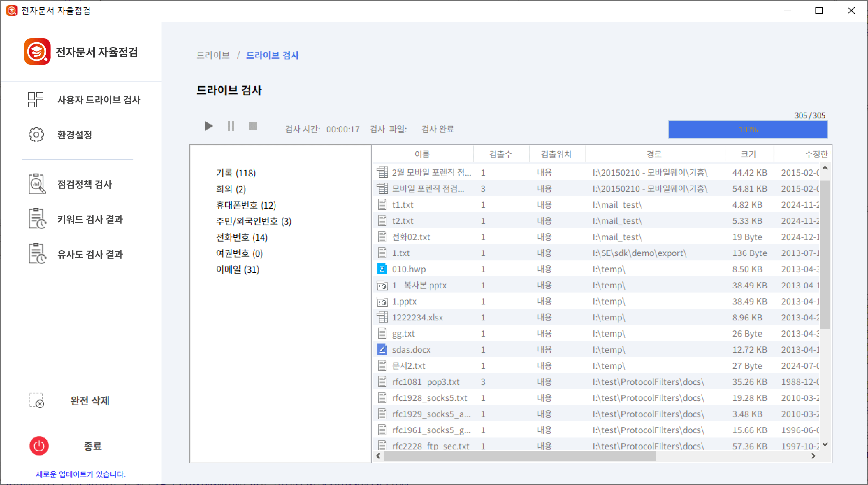The height and width of the screenshot is (485, 868).
Task: Select 점검정책 검사 menu label
Action: [x=85, y=184]
